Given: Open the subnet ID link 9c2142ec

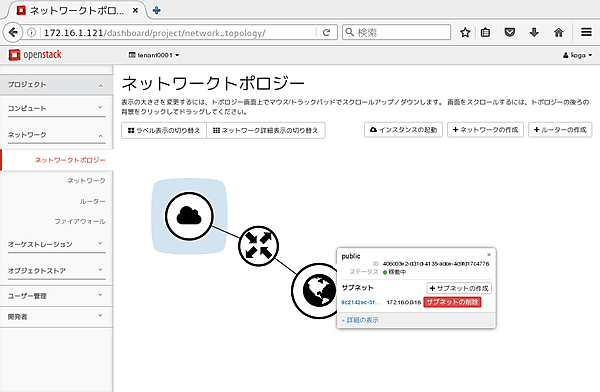Looking at the screenshot, I should 360,302.
